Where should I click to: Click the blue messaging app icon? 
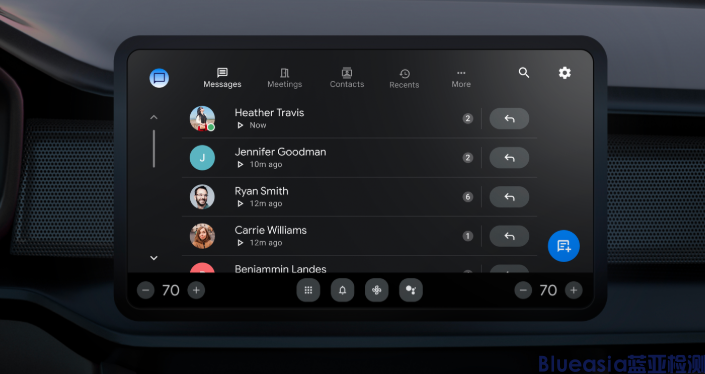pyautogui.click(x=159, y=78)
